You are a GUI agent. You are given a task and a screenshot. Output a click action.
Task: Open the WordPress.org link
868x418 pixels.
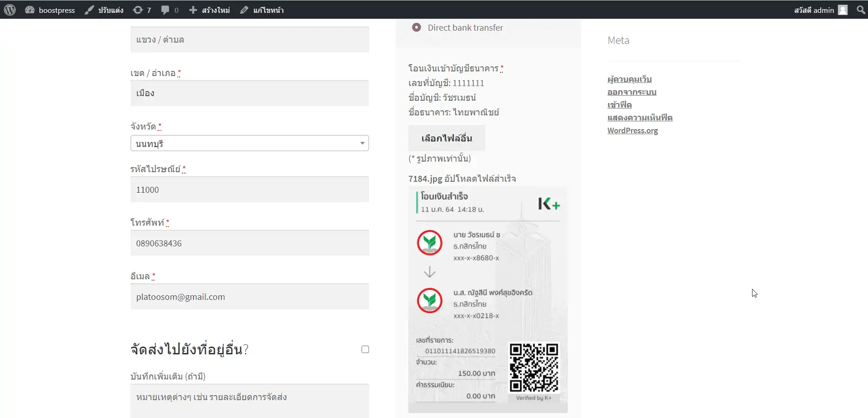(x=632, y=130)
